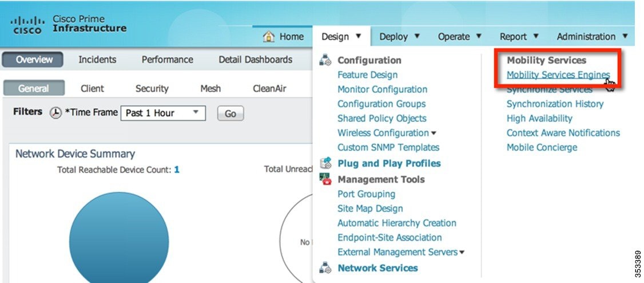Click the Configuration heading
644x283 pixels.
369,60
